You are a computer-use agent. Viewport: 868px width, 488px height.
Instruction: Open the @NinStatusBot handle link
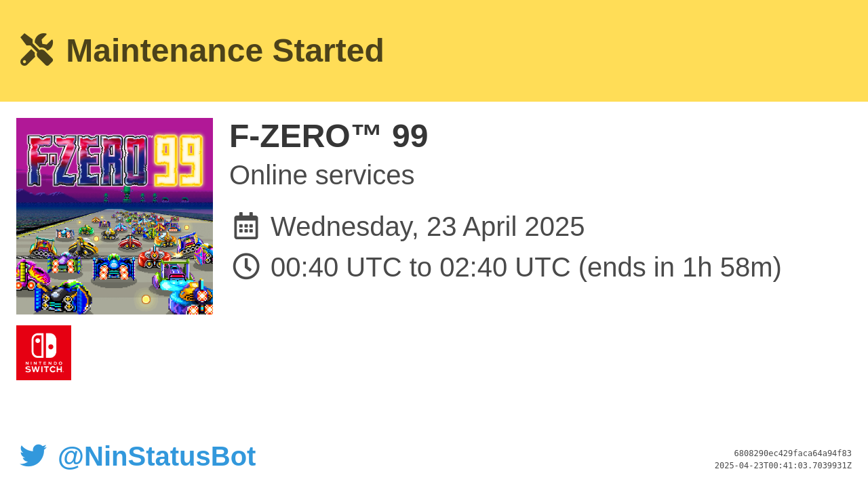coord(157,456)
